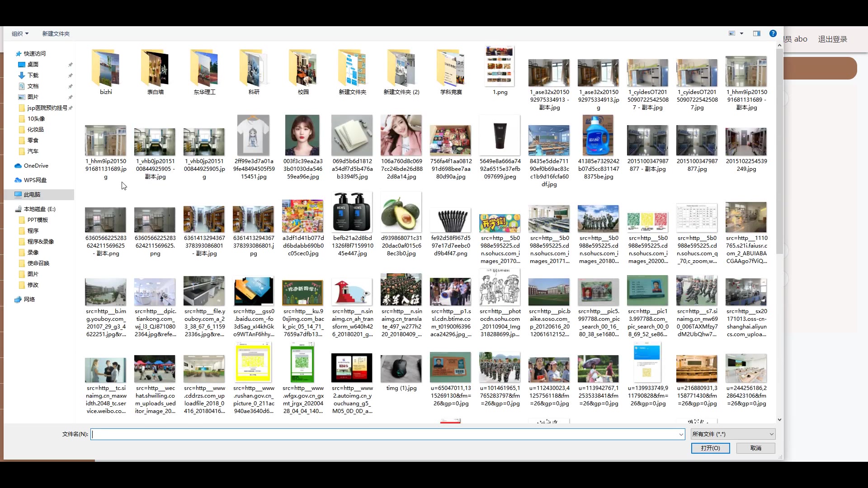
Task: Click the 打开(O) button
Action: [710, 448]
